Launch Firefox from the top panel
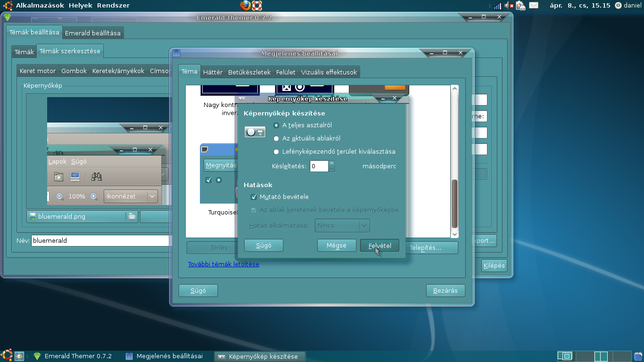Viewport: 644px width, 362px height. (x=245, y=5)
